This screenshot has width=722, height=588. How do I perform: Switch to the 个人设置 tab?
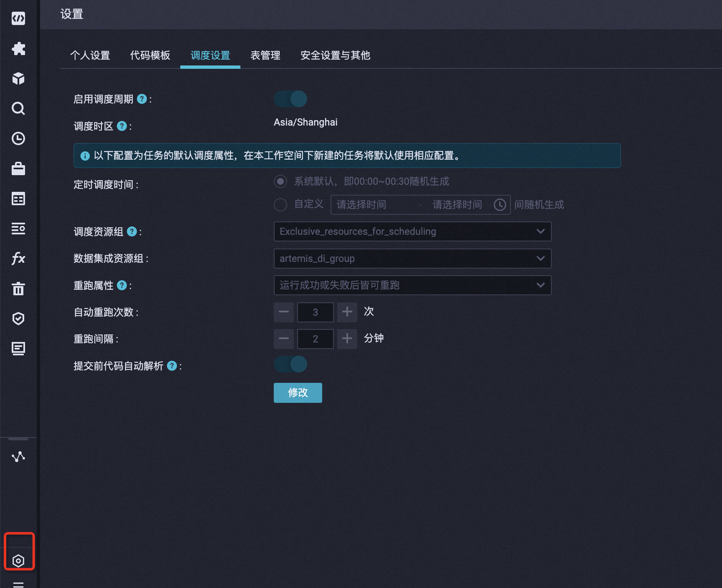coord(90,55)
